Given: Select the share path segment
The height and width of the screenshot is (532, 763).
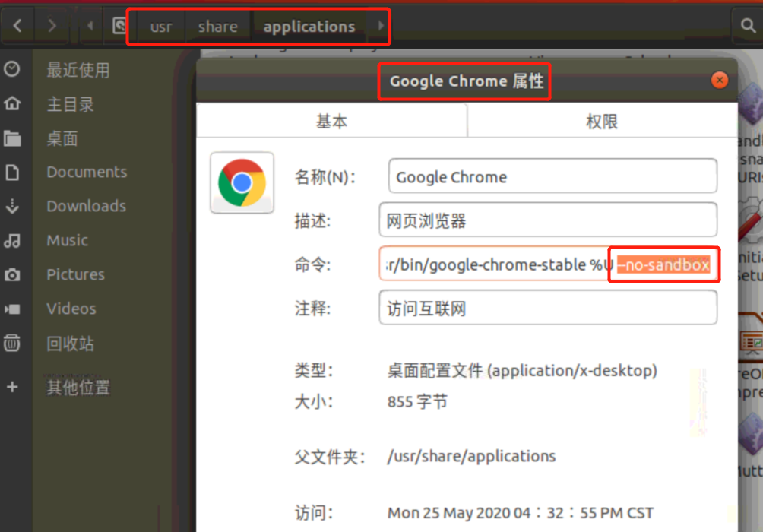Looking at the screenshot, I should tap(217, 27).
